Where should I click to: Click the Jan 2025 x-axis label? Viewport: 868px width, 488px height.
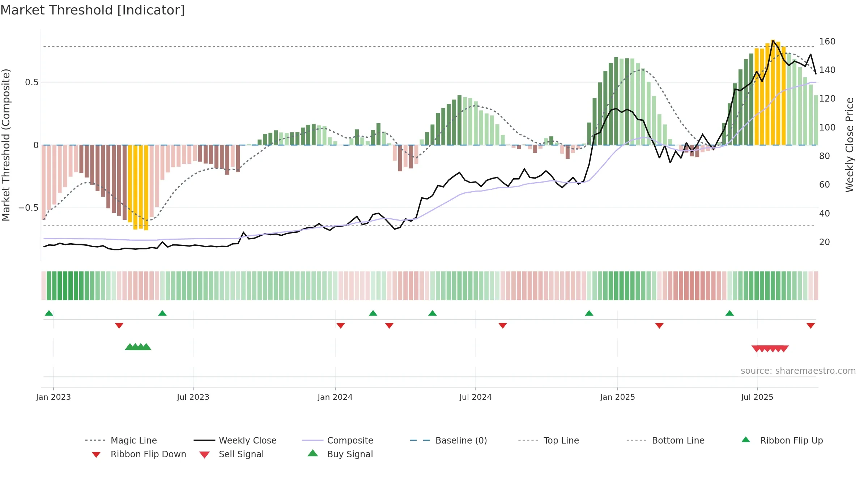(x=618, y=397)
